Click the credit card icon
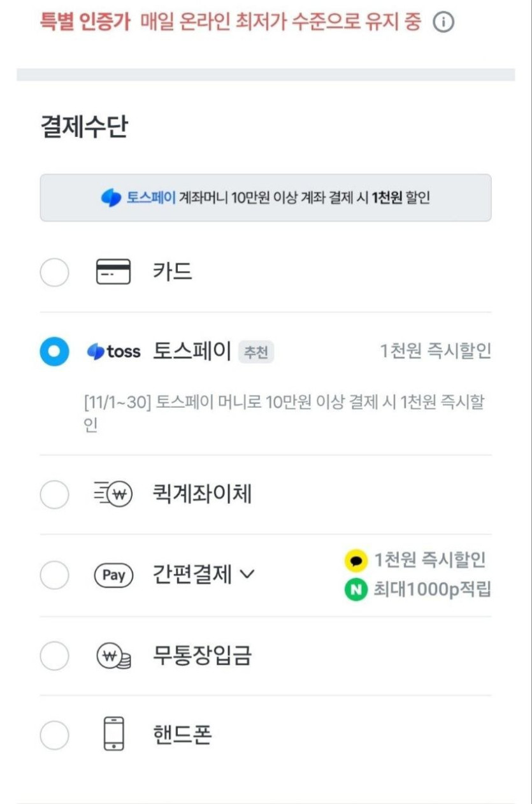 113,272
